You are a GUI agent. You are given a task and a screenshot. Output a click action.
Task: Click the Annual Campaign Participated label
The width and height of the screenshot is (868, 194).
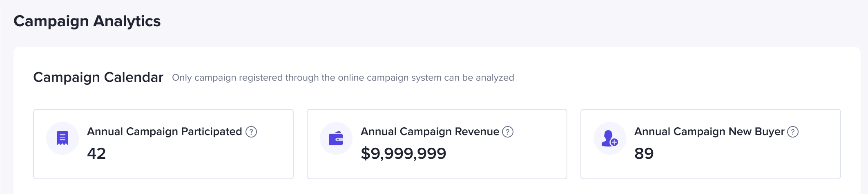coord(164,131)
